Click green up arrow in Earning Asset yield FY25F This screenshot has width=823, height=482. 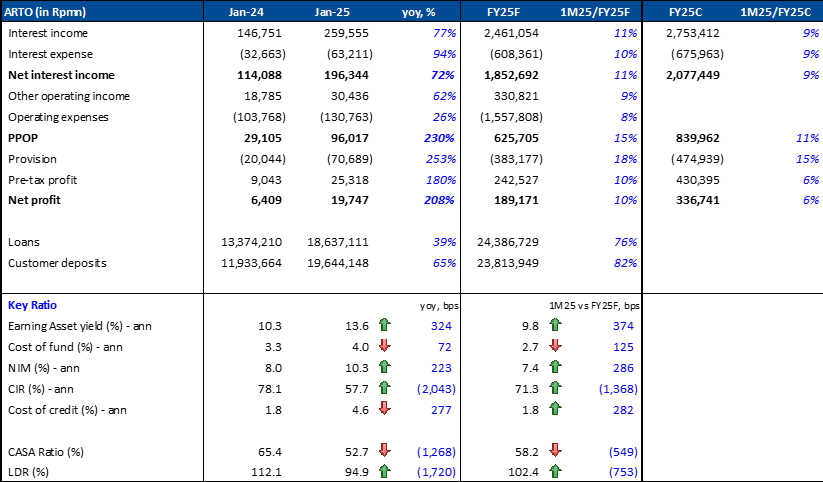click(555, 325)
